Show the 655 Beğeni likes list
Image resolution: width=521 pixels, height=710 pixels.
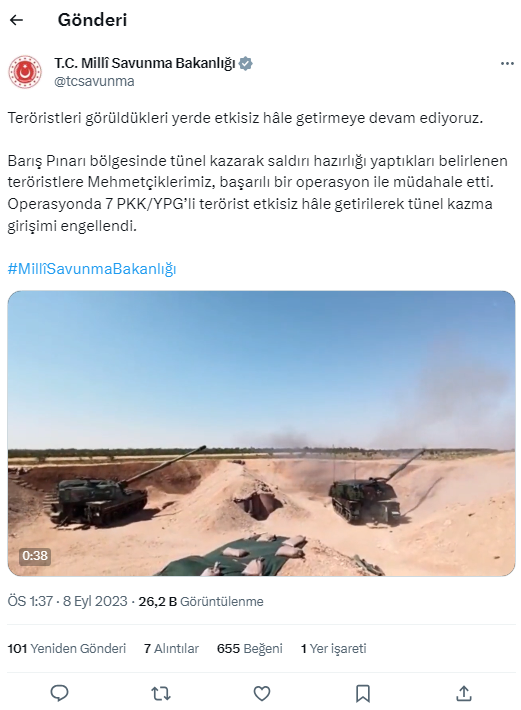tap(249, 648)
